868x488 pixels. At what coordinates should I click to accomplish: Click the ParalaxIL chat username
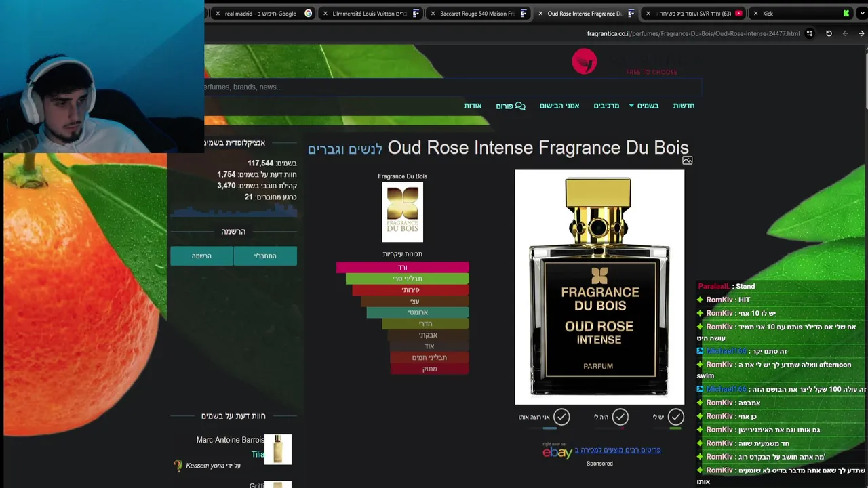713,286
